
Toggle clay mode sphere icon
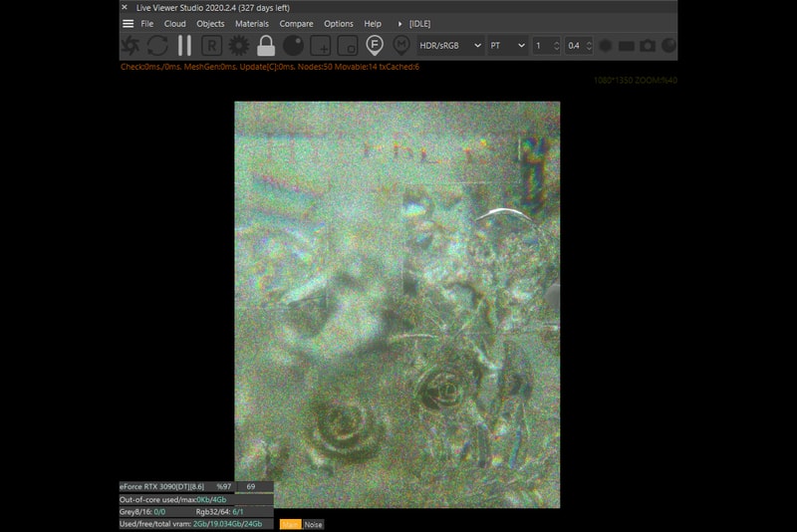coord(293,46)
